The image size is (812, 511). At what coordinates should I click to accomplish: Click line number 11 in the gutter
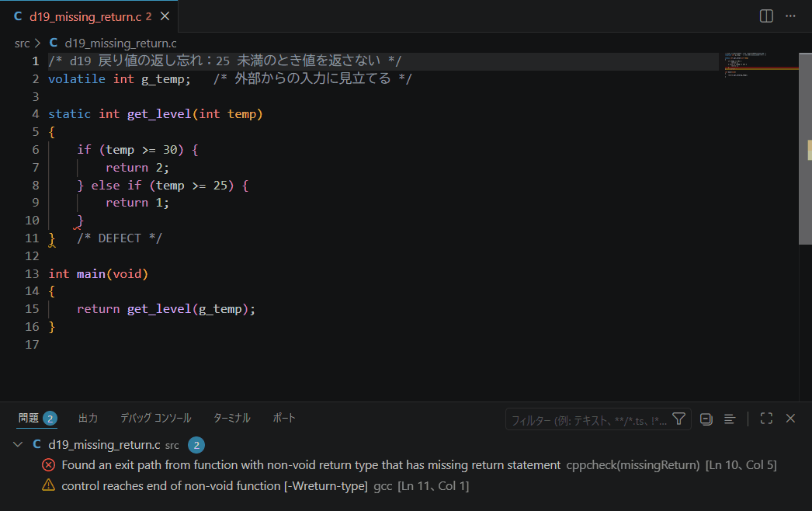[x=32, y=238]
